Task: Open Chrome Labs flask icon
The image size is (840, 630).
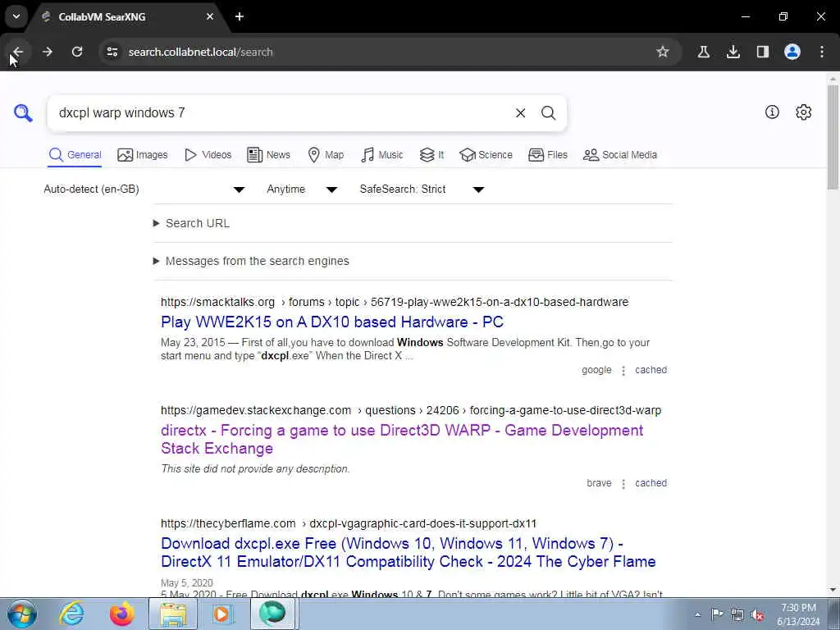Action: tap(703, 52)
